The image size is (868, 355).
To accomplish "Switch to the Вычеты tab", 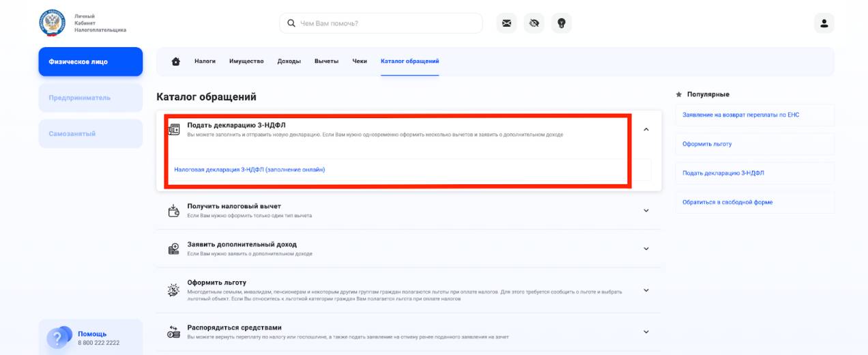I will point(326,61).
